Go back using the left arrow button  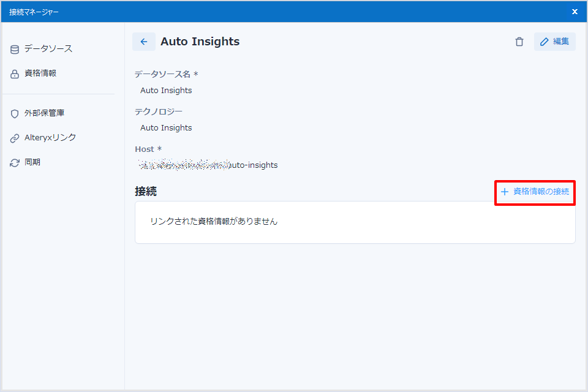144,42
